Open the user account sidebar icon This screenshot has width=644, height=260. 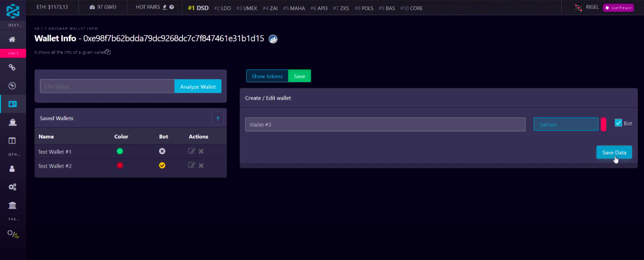pos(12,169)
